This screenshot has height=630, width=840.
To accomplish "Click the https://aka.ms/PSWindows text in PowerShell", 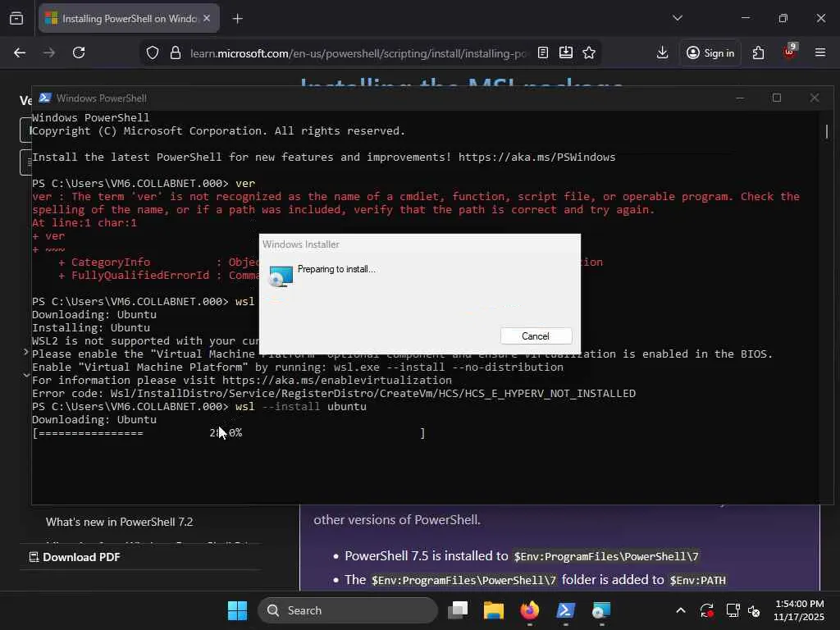I will coord(536,157).
